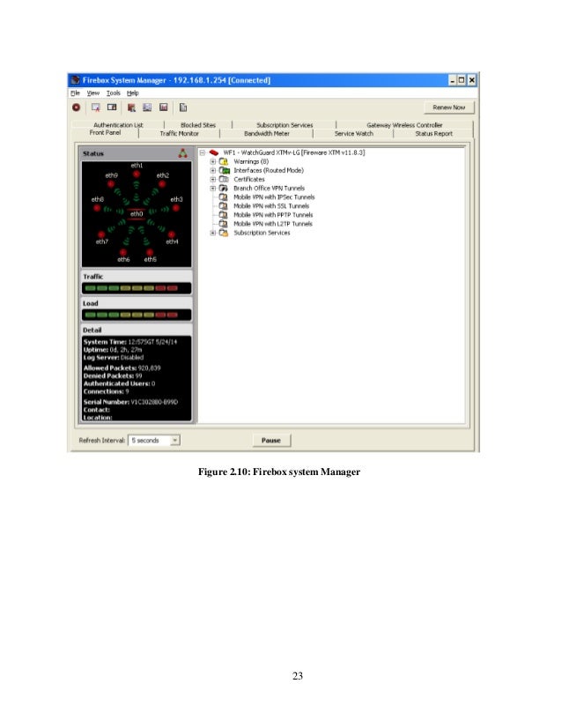Screen dimensions: 562x728
Task: Click the last toolbar document icon
Action: [183, 108]
